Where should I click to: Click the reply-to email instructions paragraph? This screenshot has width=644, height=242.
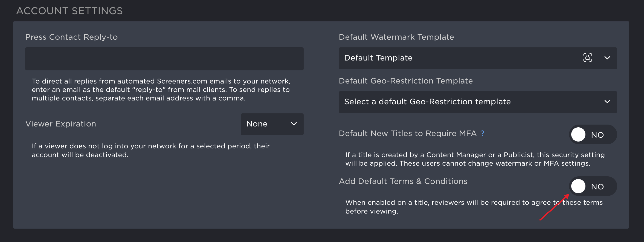(161, 90)
